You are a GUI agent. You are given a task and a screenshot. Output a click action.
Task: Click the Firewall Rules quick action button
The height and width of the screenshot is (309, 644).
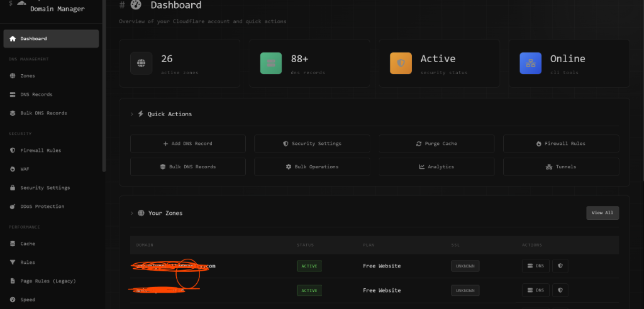(561, 144)
